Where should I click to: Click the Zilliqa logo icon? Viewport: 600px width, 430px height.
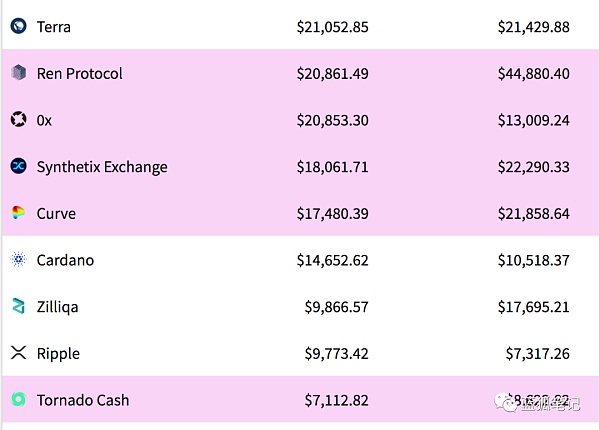click(x=18, y=307)
